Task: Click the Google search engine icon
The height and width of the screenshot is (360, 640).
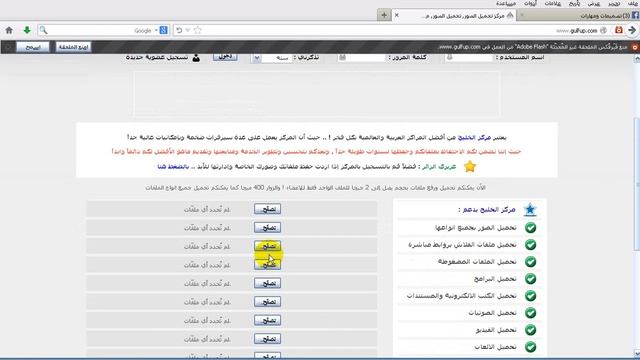Action: coord(163,30)
